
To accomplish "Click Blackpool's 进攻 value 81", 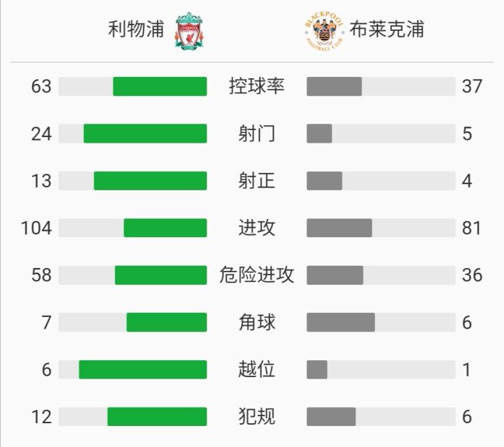I will [x=472, y=227].
